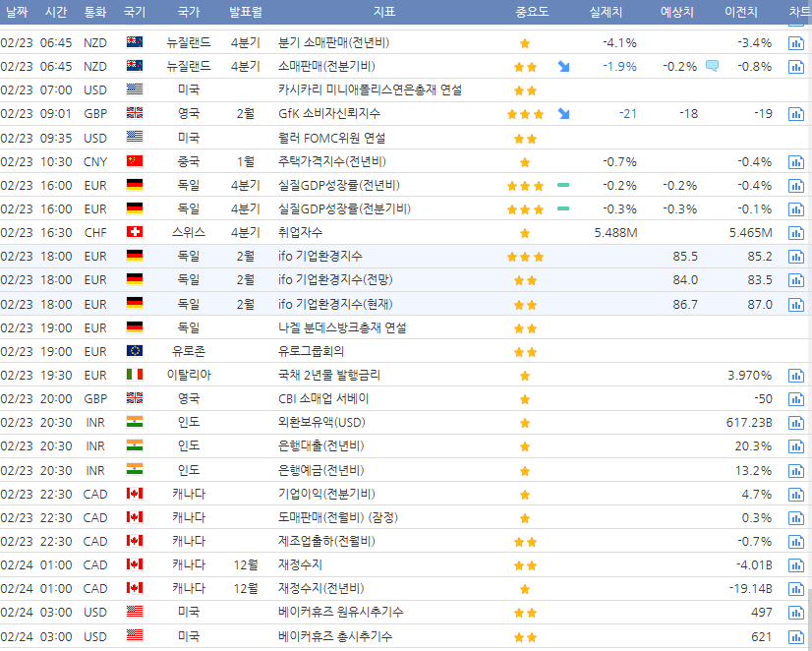
Task: Click 예상치 column header
Action: (677, 12)
